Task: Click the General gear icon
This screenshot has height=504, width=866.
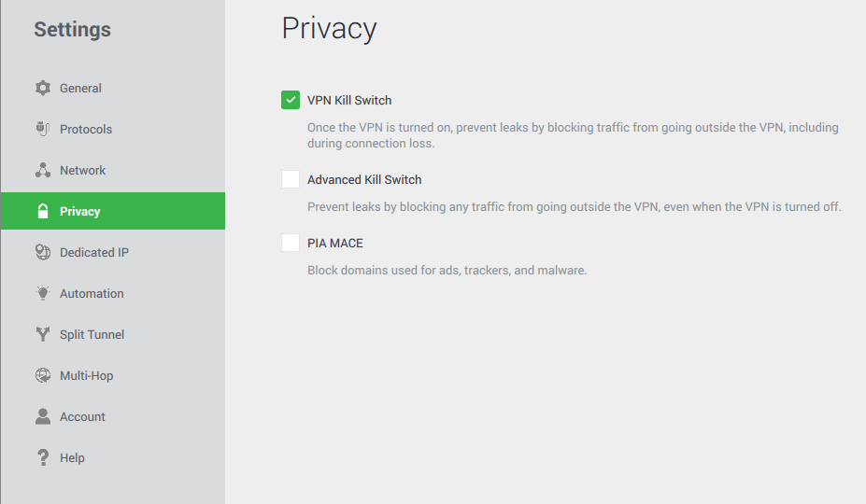Action: coord(43,88)
